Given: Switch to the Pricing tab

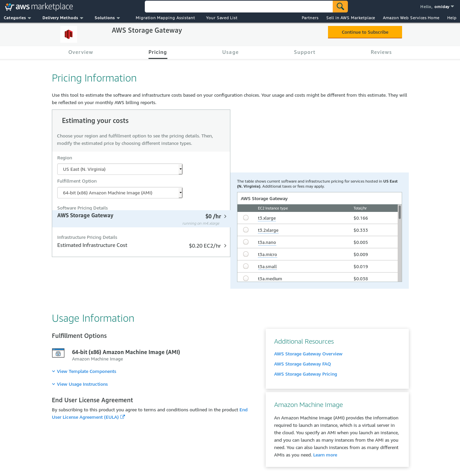Looking at the screenshot, I should 158,52.
